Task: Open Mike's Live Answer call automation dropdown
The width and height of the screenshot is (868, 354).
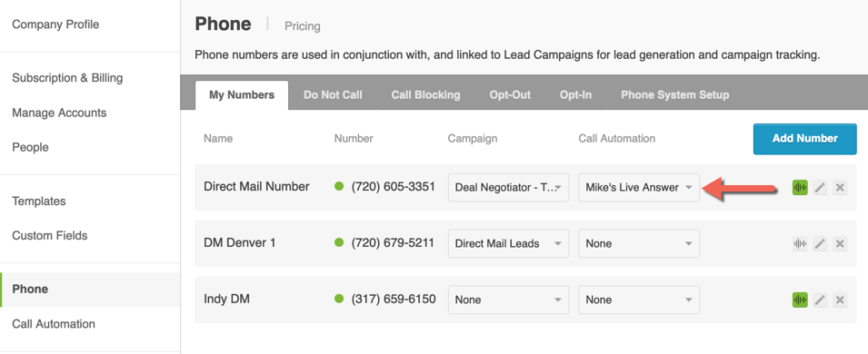Action: (639, 188)
